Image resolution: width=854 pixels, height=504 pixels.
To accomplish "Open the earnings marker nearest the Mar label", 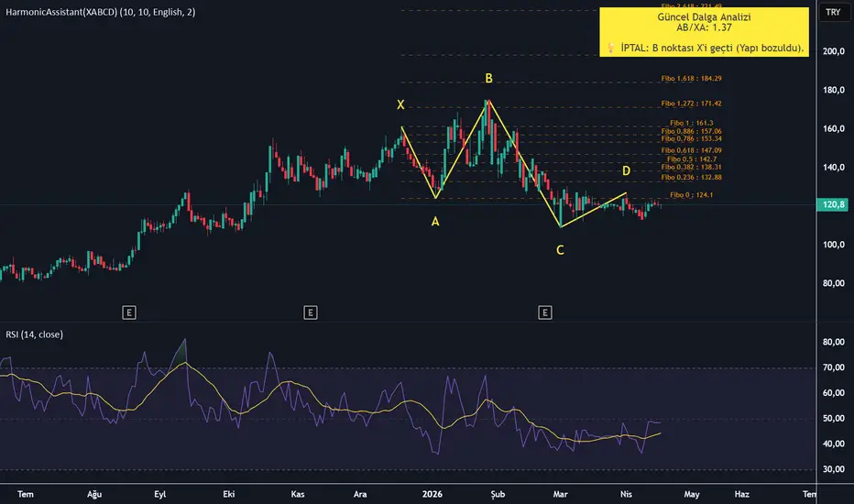I will [x=544, y=312].
